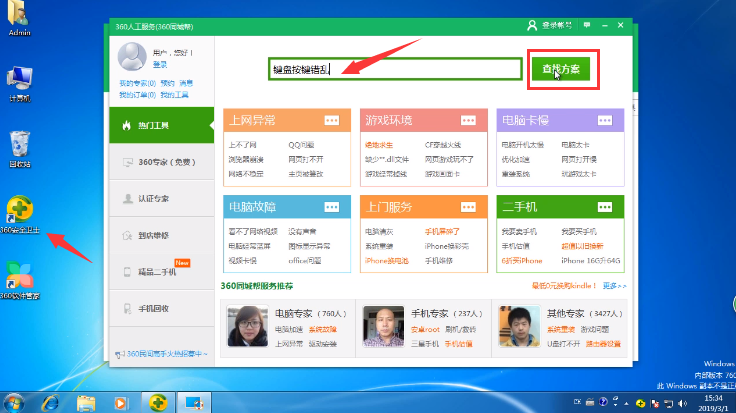Expand the 游戏环境 card's more button
736x413 pixels.
pyautogui.click(x=467, y=121)
